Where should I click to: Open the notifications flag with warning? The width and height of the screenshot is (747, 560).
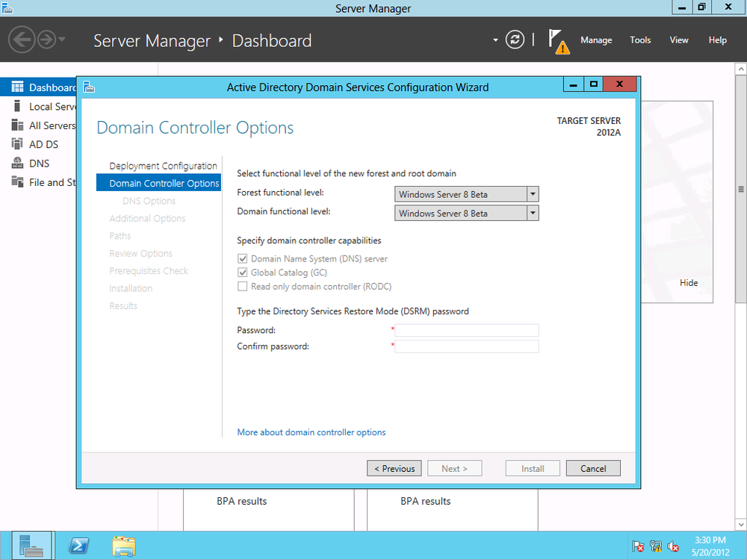tap(558, 41)
